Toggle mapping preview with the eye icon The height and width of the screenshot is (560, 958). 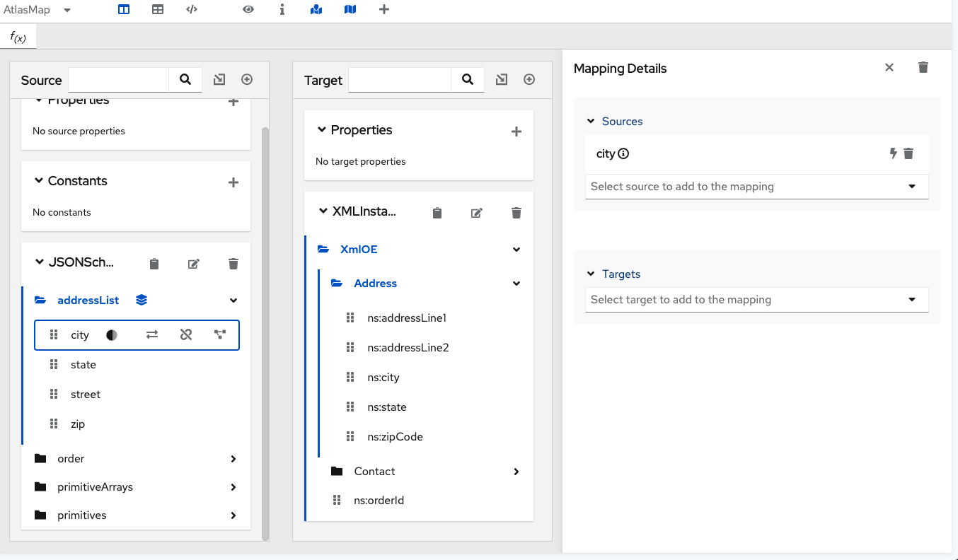(248, 10)
